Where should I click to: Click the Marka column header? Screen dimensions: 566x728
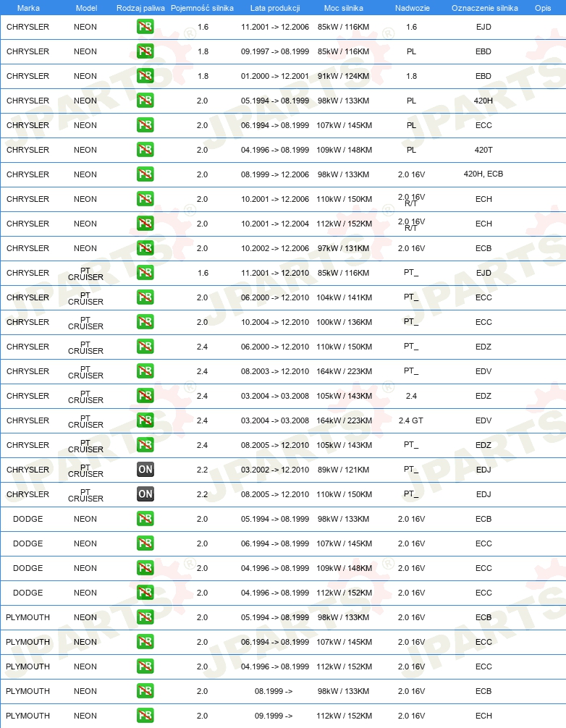(x=28, y=8)
